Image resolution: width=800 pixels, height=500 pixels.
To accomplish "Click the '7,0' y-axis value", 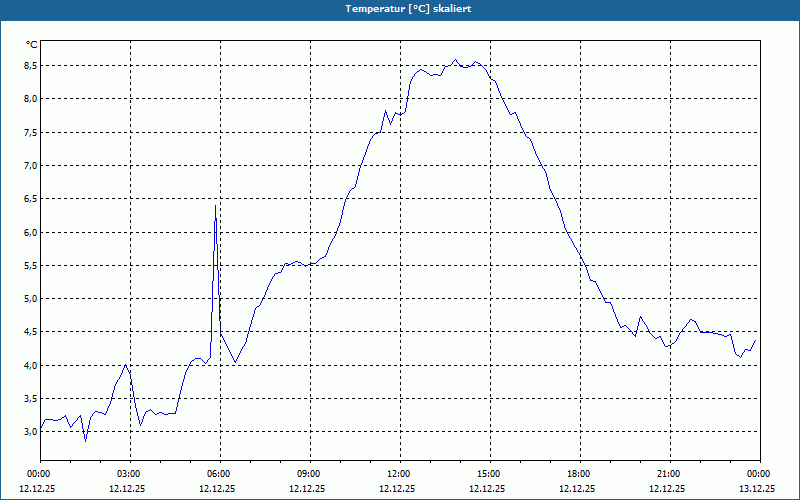I will tap(31, 165).
